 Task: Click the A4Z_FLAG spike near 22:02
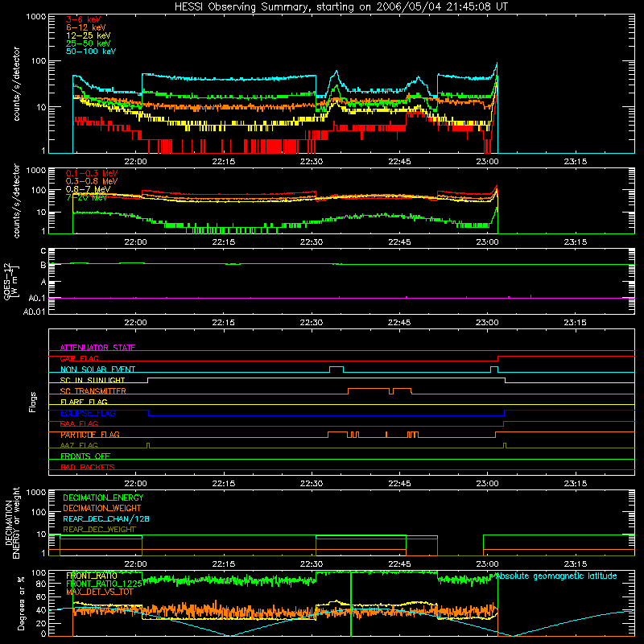[148, 446]
